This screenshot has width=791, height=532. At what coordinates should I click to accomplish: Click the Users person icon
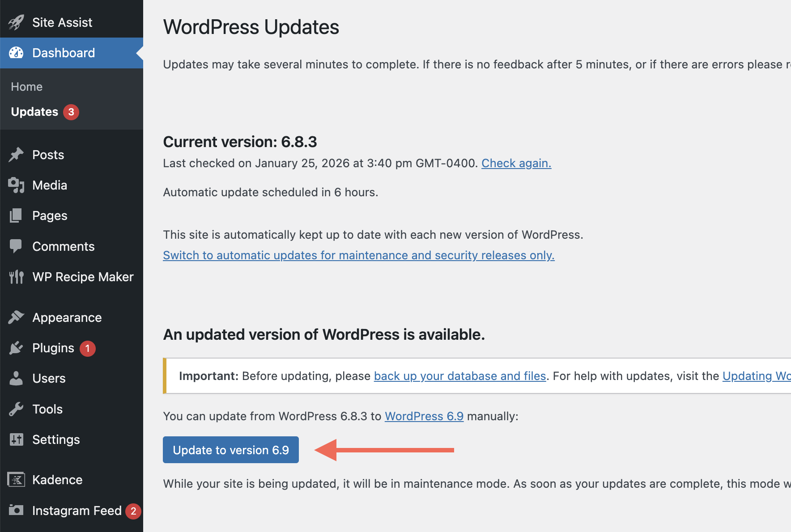point(16,378)
